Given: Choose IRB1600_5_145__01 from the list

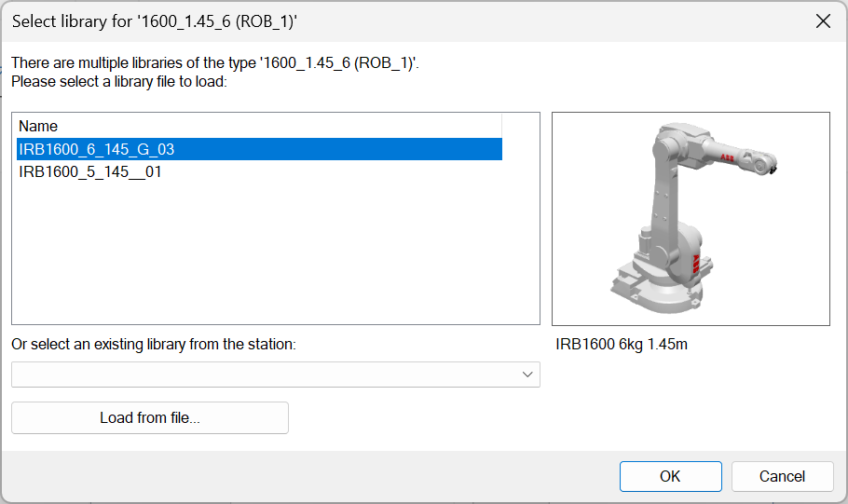Looking at the screenshot, I should tap(90, 171).
